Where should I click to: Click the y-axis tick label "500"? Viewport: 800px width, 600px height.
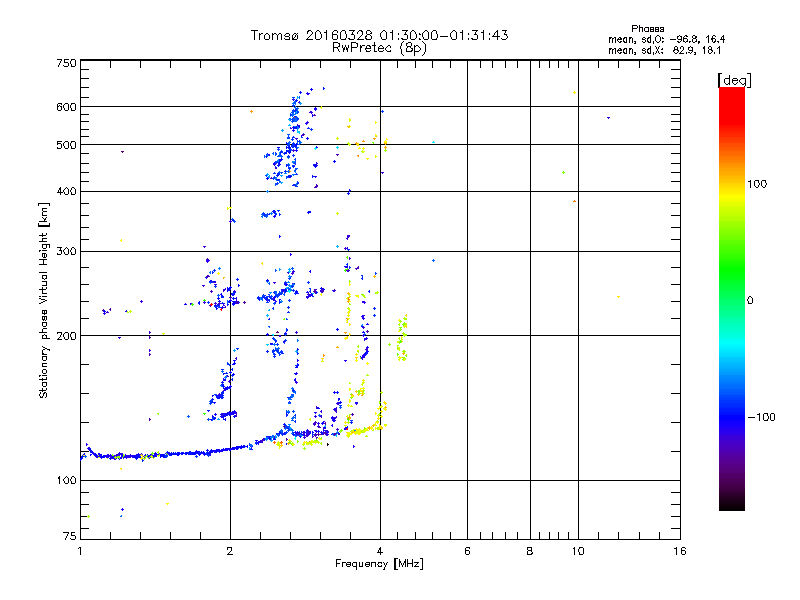(x=66, y=145)
